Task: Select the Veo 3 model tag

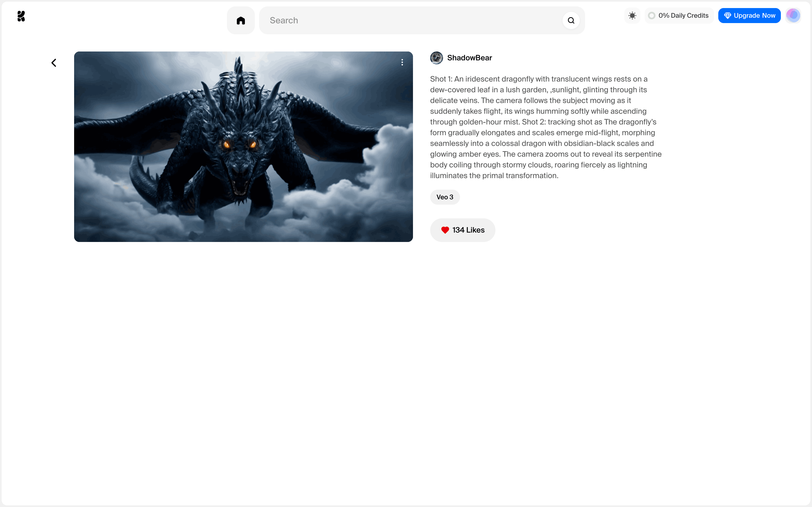Action: pyautogui.click(x=445, y=197)
